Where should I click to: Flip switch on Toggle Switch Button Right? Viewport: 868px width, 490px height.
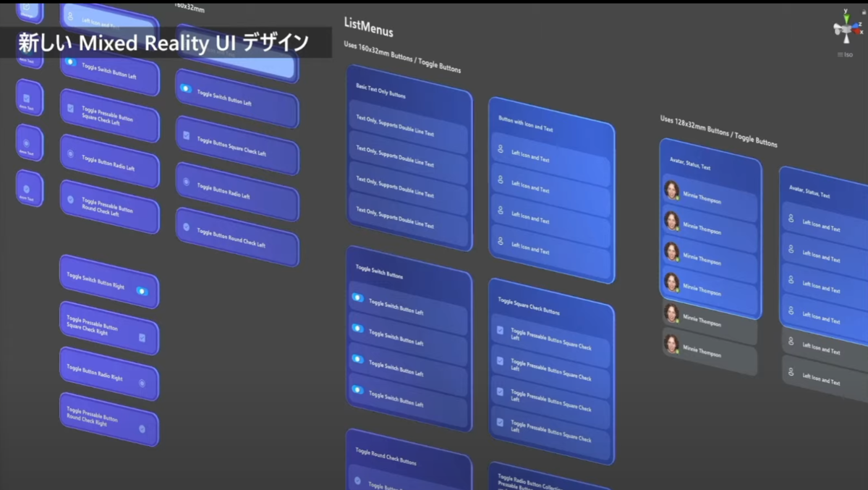pyautogui.click(x=142, y=291)
